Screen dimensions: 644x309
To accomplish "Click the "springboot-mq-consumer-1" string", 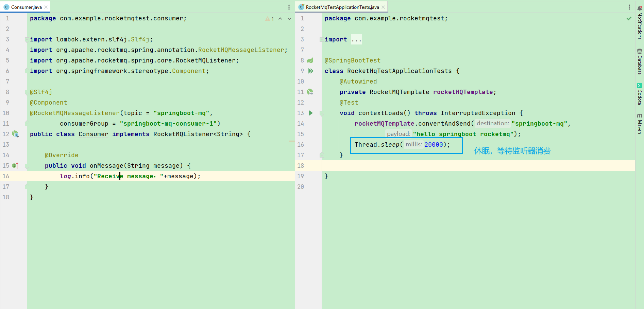I will 168,124.
